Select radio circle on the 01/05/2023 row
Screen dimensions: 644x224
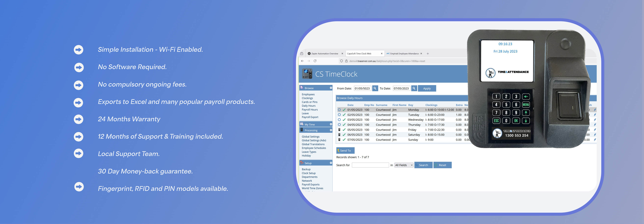pos(339,110)
